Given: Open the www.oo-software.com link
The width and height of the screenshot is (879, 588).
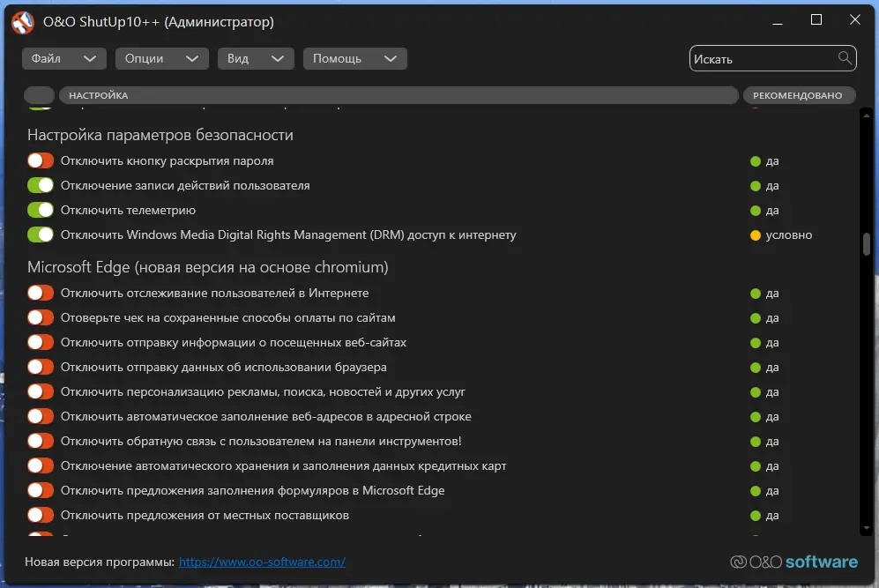Looking at the screenshot, I should 262,562.
